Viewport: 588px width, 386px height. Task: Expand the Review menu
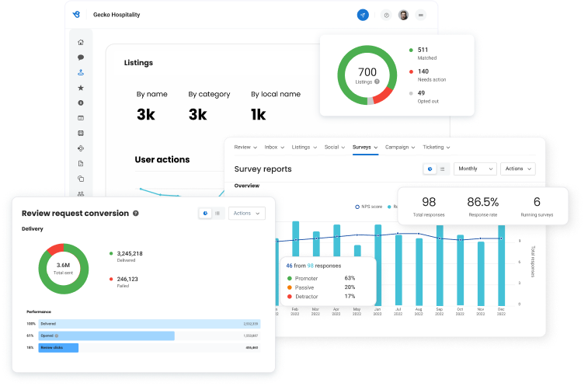245,147
